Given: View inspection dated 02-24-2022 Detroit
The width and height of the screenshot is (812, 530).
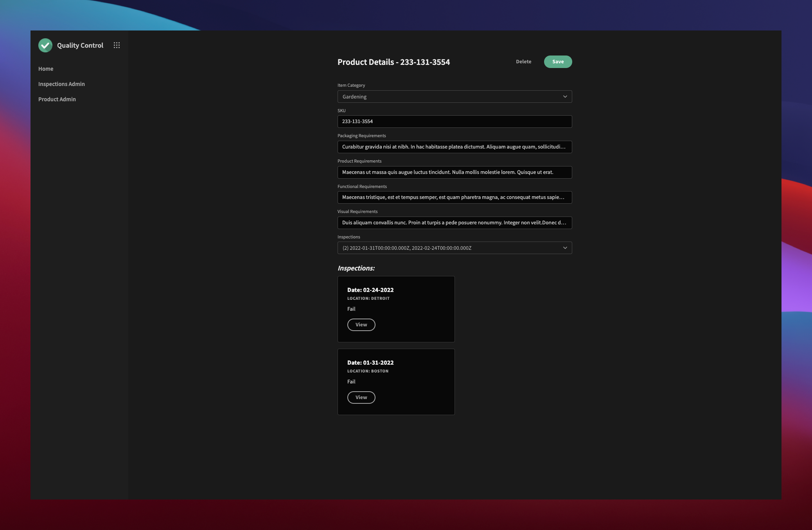Looking at the screenshot, I should (361, 324).
